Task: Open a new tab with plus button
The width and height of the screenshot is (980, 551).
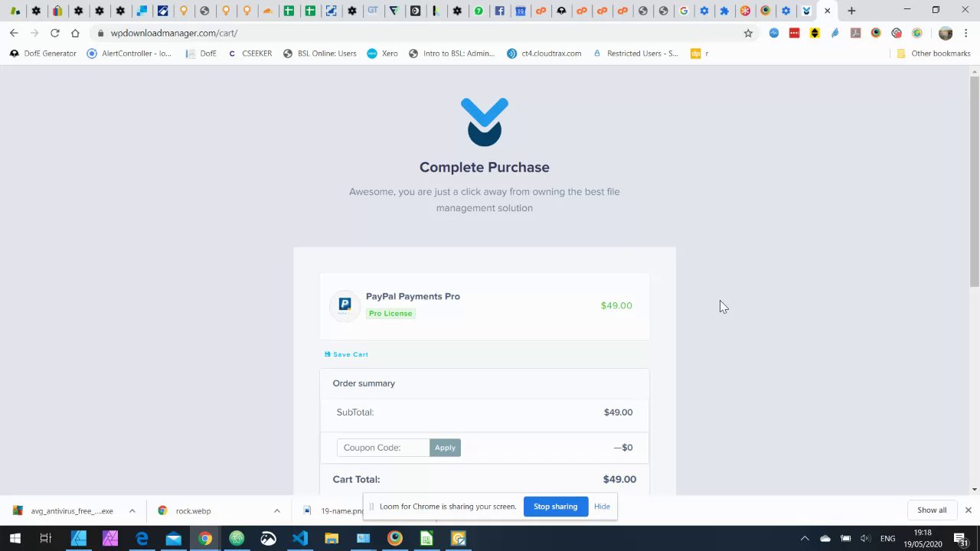Action: (x=851, y=11)
